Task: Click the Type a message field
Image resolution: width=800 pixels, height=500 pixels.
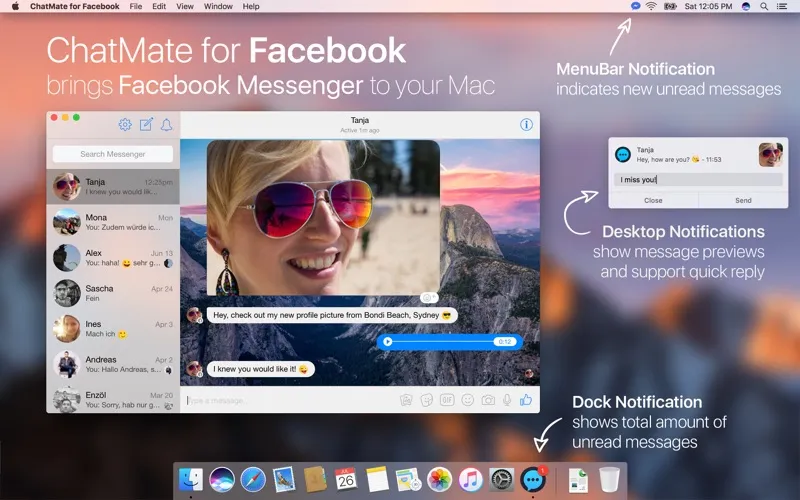Action: [291, 401]
